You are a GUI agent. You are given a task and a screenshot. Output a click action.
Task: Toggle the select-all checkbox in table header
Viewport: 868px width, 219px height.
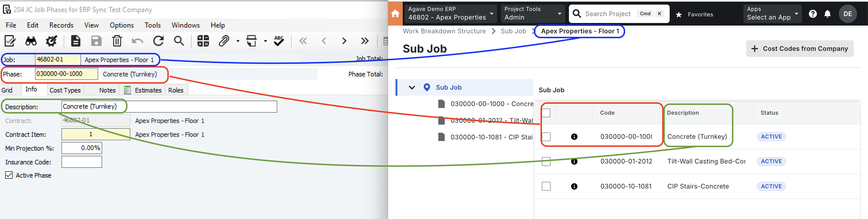546,113
